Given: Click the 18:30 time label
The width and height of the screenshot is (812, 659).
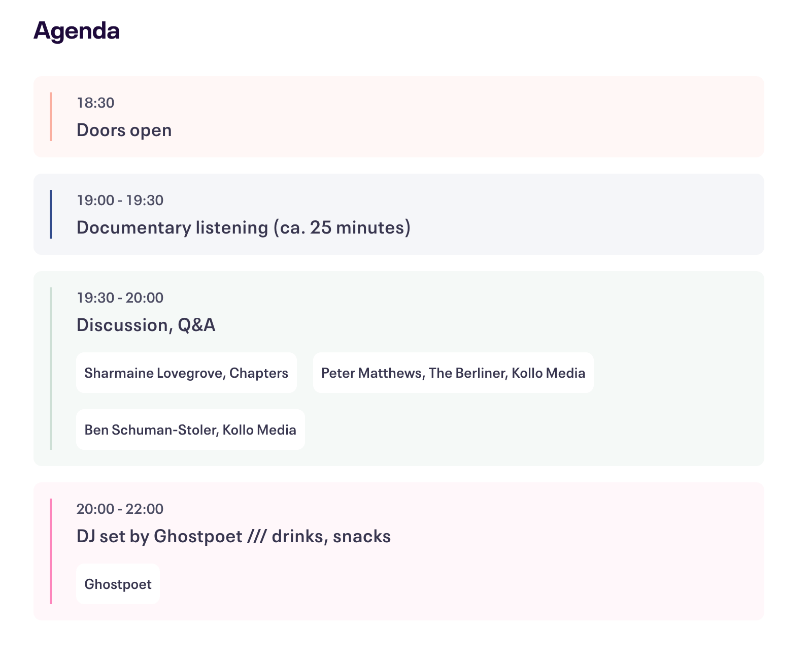Looking at the screenshot, I should click(x=95, y=103).
